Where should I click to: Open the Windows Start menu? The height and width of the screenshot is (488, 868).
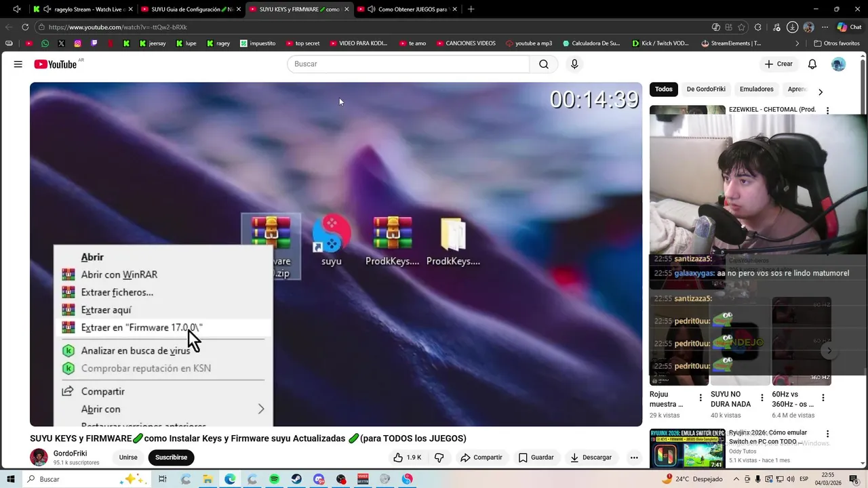pyautogui.click(x=11, y=479)
